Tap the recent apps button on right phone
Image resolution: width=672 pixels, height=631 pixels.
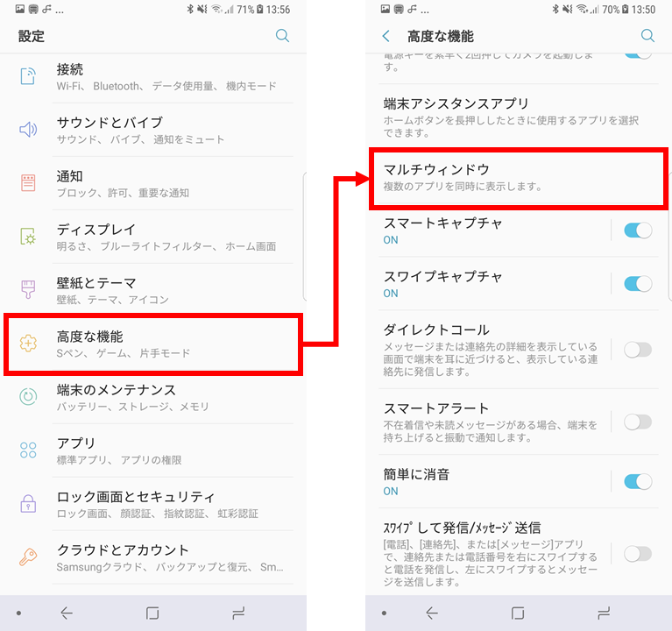pos(604,613)
